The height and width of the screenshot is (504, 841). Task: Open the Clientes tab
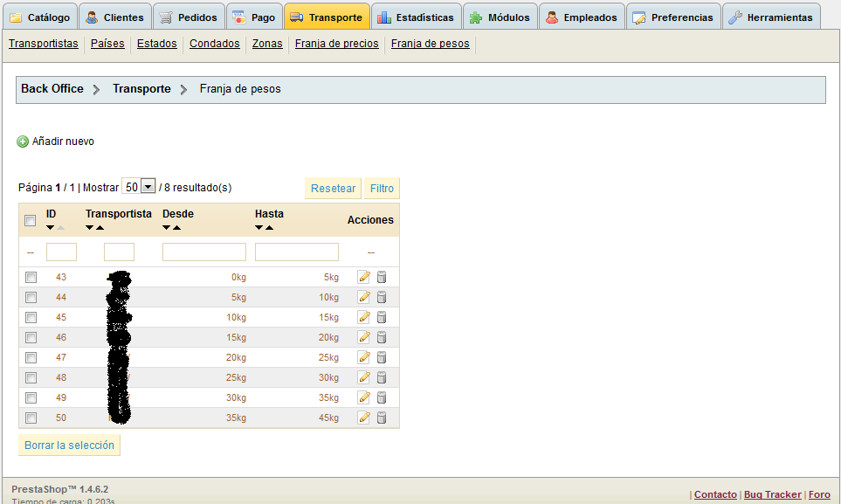115,17
